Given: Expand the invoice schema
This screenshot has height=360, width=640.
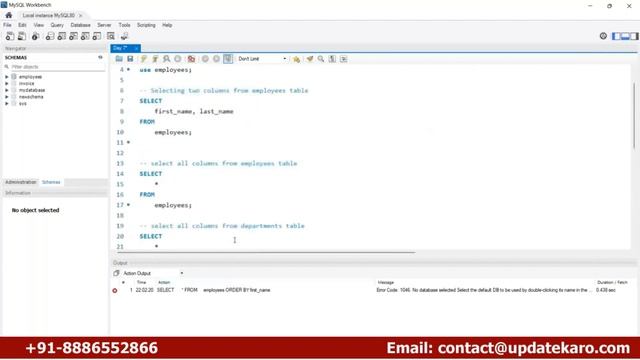Looking at the screenshot, I should click(7, 83).
